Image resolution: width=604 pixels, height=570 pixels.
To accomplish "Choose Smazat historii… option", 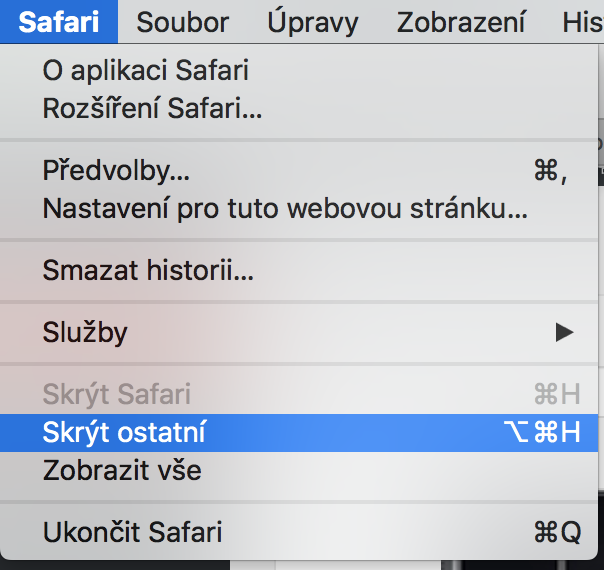I will click(x=148, y=270).
